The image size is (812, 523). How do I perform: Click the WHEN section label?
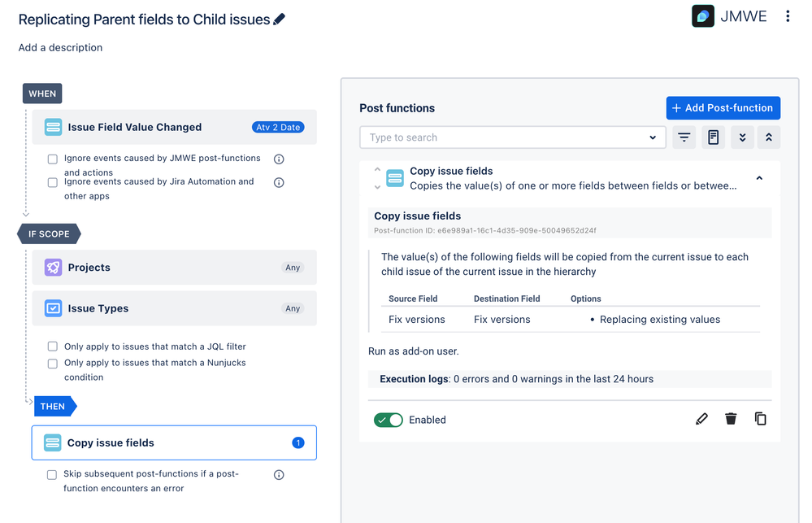pyautogui.click(x=42, y=94)
